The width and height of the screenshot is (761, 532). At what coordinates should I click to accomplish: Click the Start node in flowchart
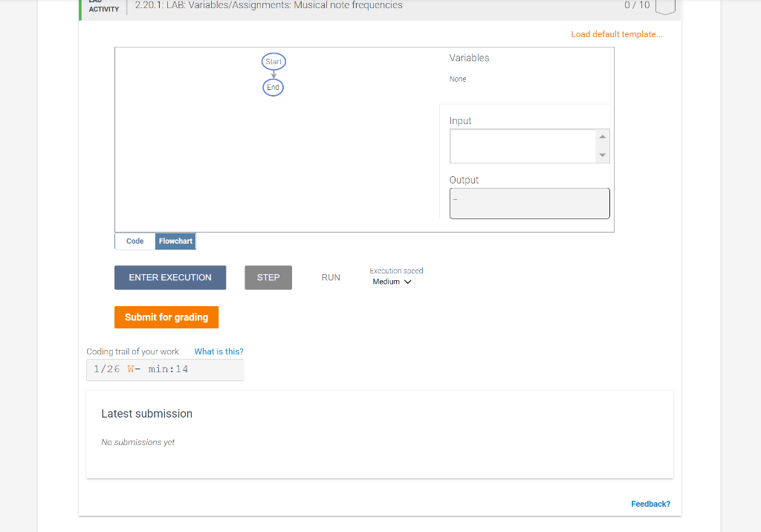click(273, 62)
